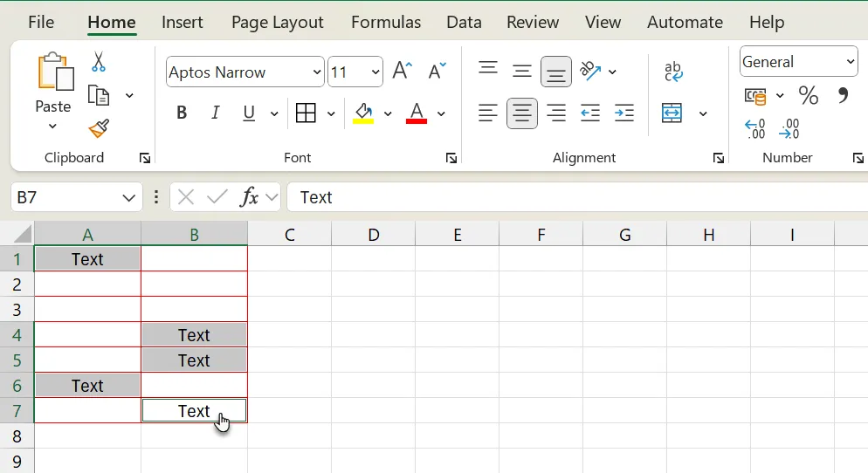The height and width of the screenshot is (473, 868).
Task: Switch to the Review tab
Action: (x=533, y=22)
